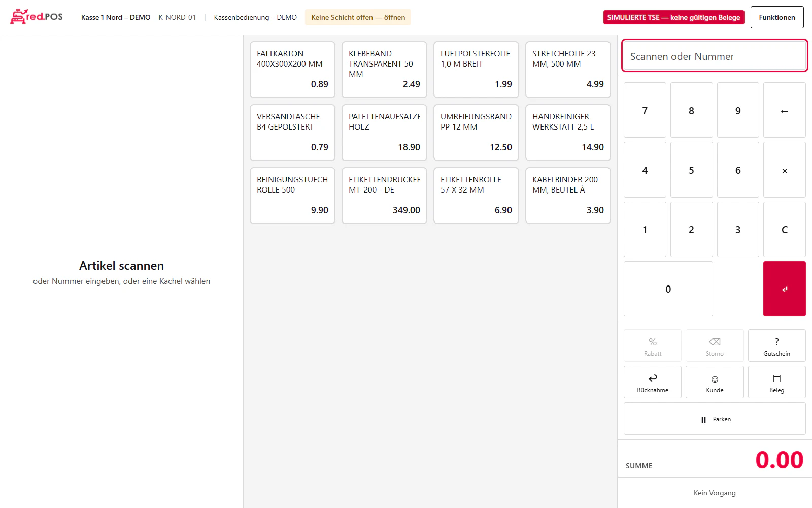Click the SUMME total 0.00 amount
Viewport: 812px width, 508px height.
coord(779,460)
